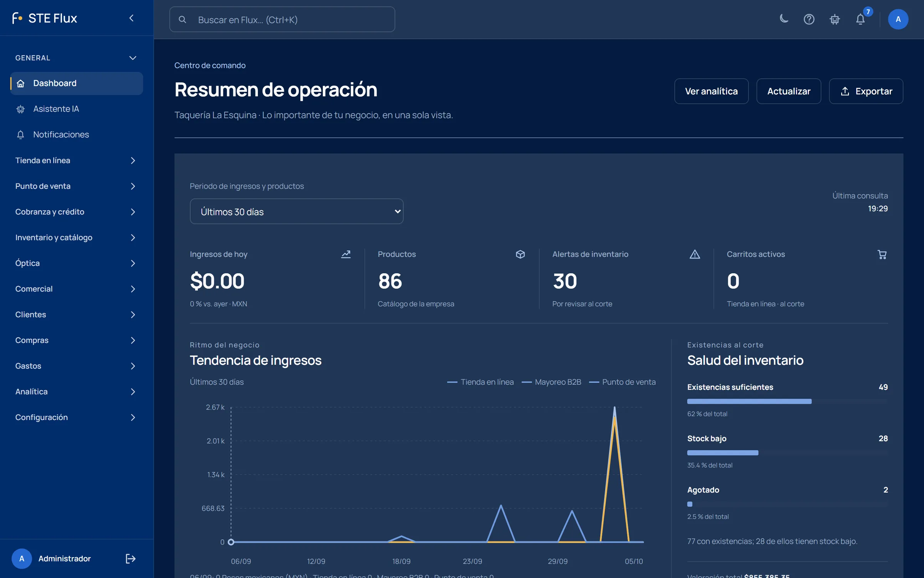Viewport: 924px width, 578px height.
Task: Click the Ver analítica button
Action: point(711,91)
